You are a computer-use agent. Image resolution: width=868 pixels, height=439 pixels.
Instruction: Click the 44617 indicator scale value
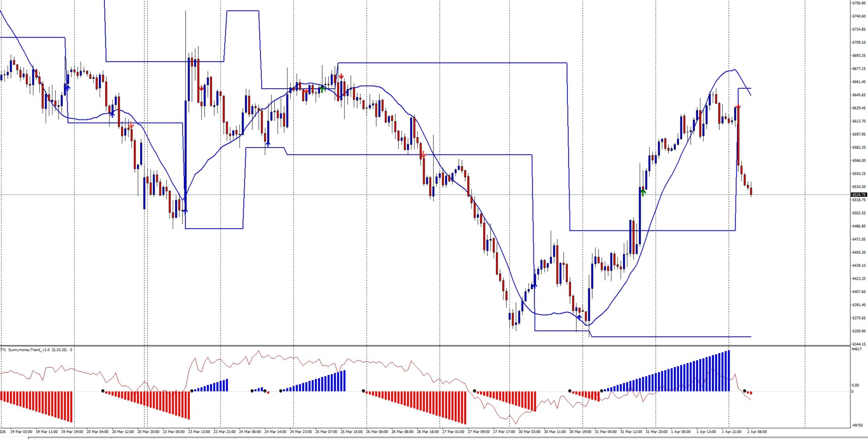pos(857,349)
